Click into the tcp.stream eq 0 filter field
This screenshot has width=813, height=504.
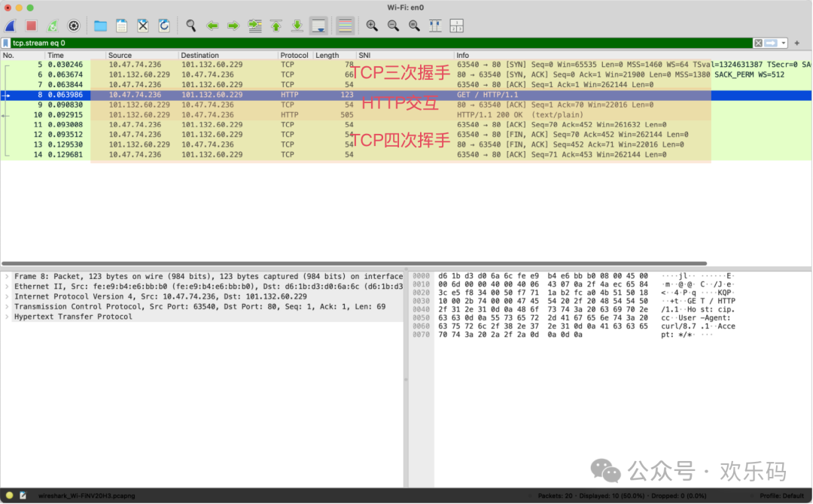[376, 43]
